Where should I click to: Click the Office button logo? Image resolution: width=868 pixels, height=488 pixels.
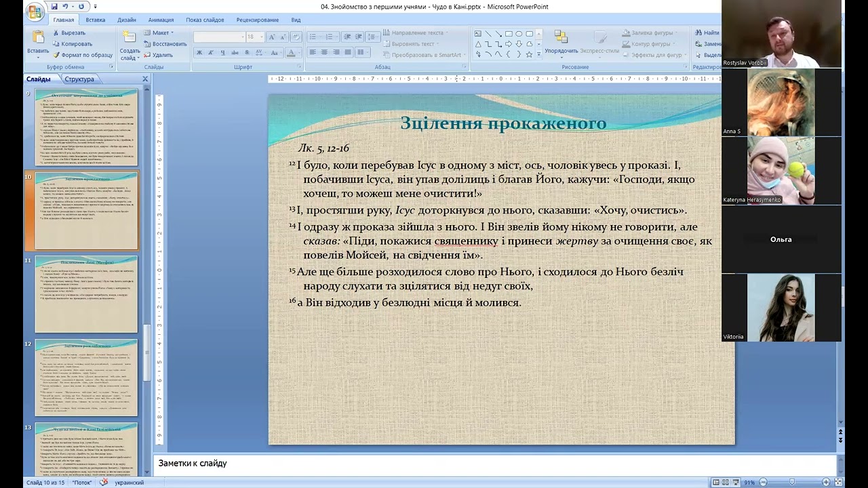[x=35, y=10]
